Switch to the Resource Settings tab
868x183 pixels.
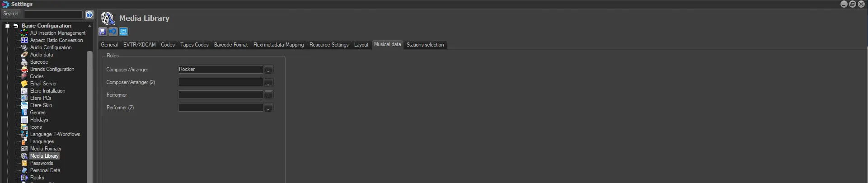328,45
